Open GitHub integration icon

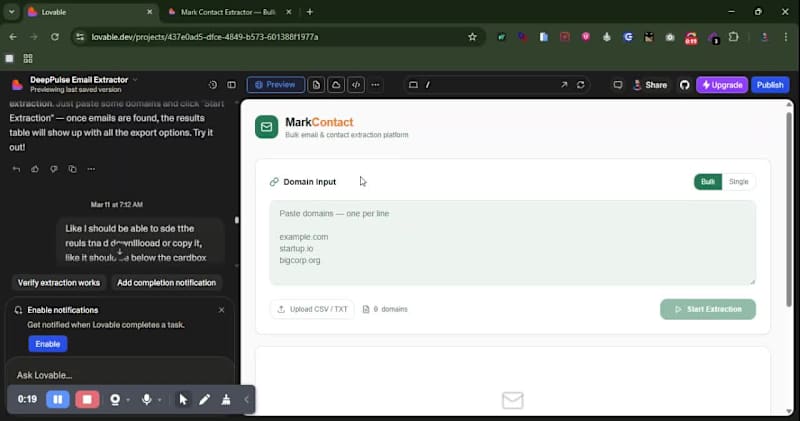685,85
